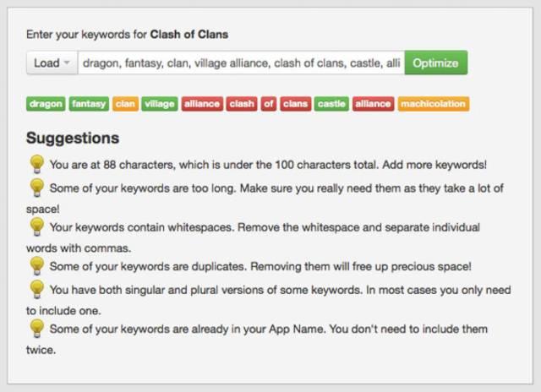
Task: Select the green village keyword tag
Action: pyautogui.click(x=160, y=104)
